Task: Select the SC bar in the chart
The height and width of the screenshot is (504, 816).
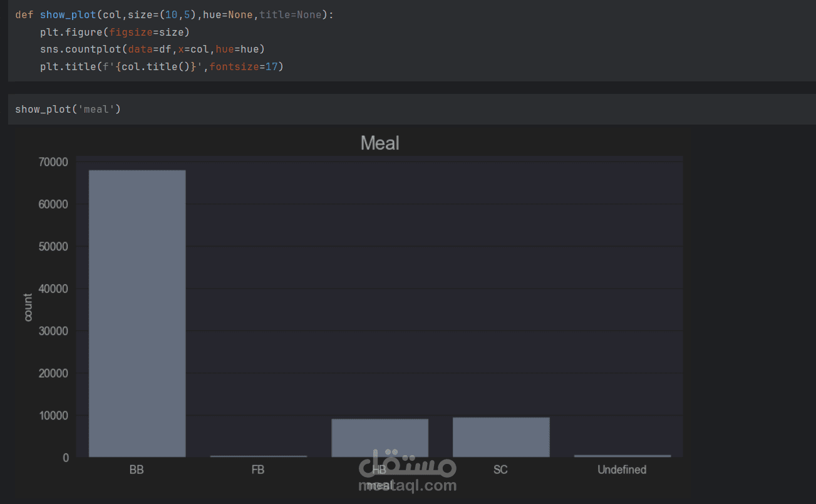Action: pos(501,437)
